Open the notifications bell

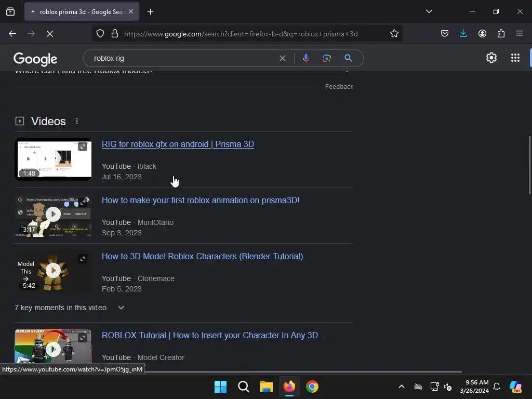click(x=497, y=387)
